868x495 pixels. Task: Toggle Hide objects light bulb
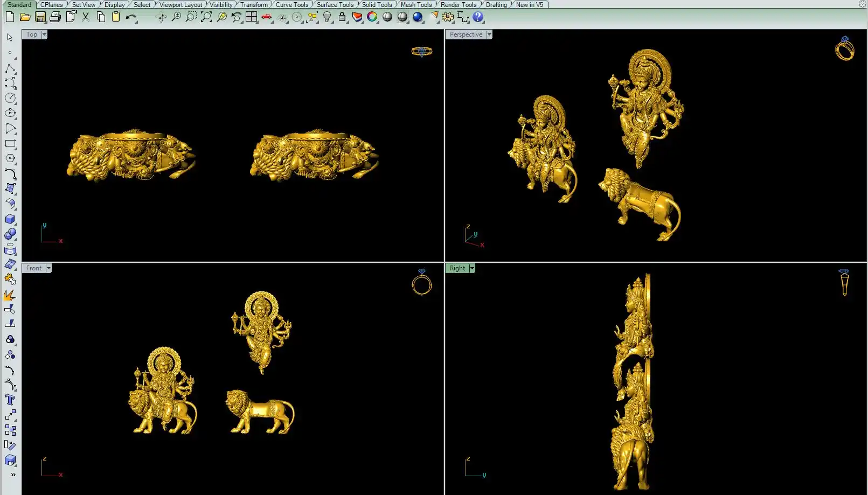pos(327,17)
